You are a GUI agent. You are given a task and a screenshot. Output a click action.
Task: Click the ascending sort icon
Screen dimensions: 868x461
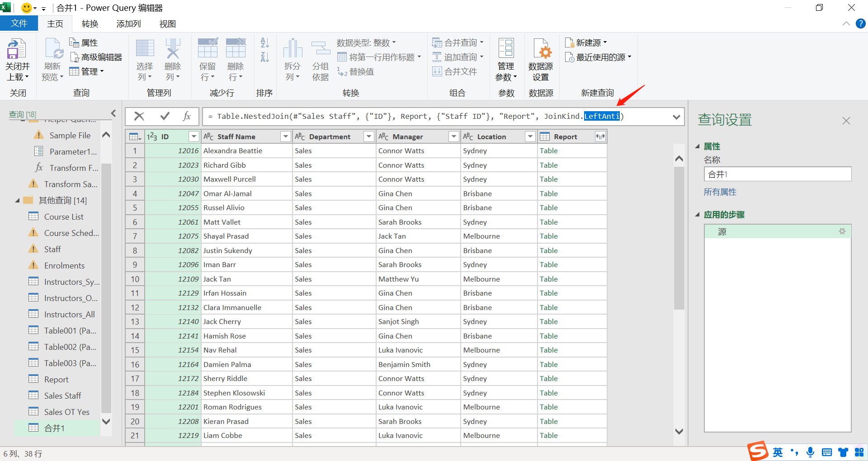264,42
